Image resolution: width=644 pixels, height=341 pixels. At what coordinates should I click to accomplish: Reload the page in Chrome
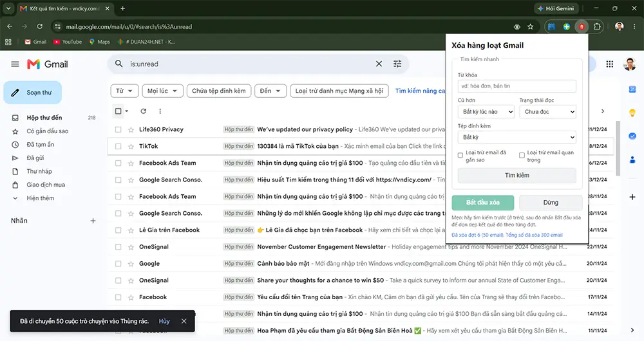[40, 26]
